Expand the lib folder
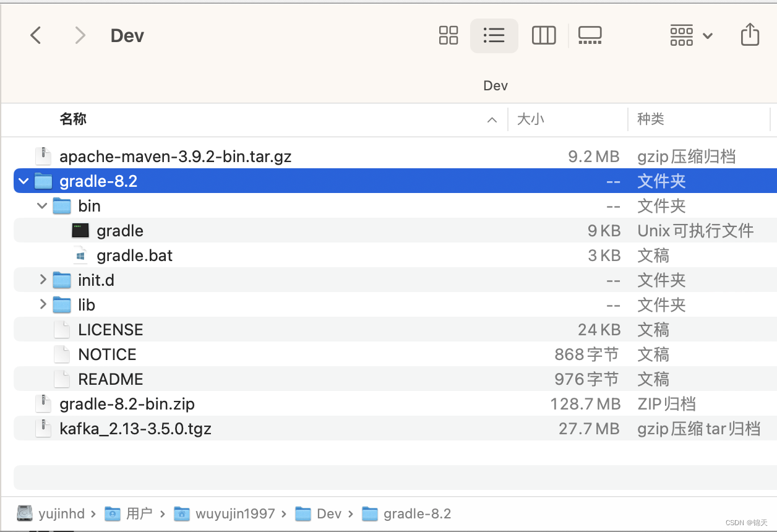 [x=42, y=304]
